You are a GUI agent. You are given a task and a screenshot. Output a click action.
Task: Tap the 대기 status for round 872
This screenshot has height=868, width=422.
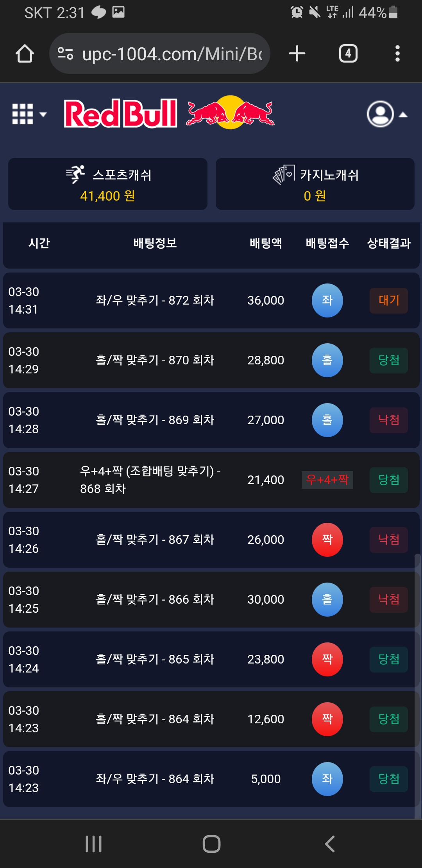[x=388, y=300]
